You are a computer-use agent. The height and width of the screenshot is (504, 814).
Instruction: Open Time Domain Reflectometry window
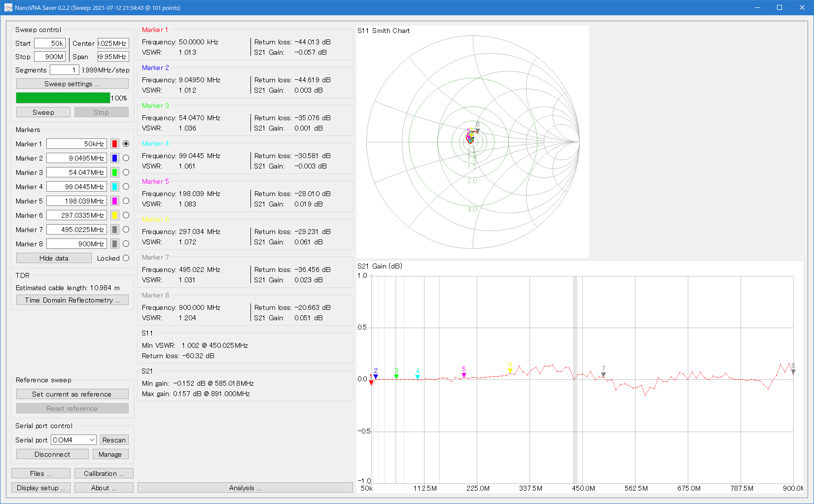(72, 300)
